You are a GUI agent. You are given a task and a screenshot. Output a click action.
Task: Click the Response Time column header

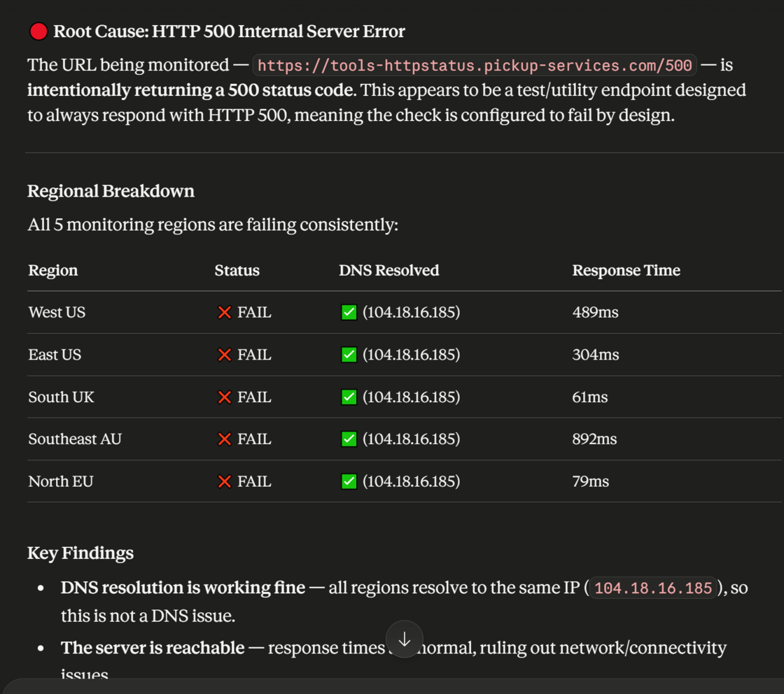(x=626, y=270)
